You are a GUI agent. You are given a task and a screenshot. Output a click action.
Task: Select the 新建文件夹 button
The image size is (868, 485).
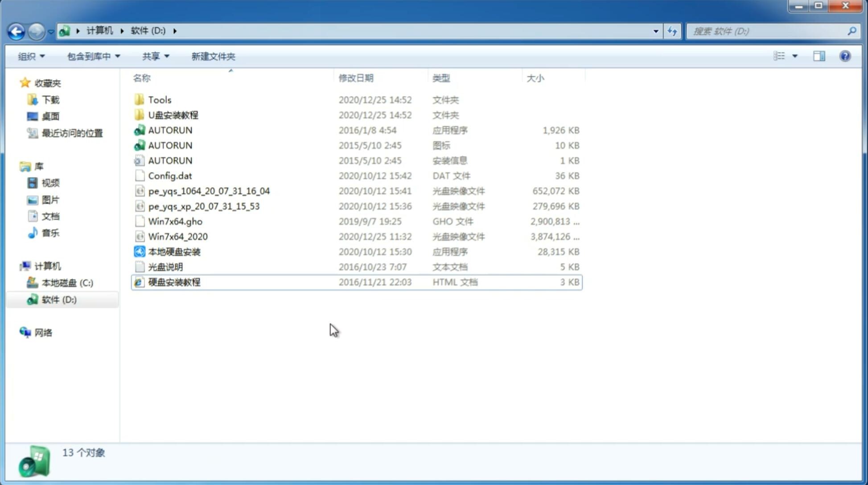(x=214, y=55)
